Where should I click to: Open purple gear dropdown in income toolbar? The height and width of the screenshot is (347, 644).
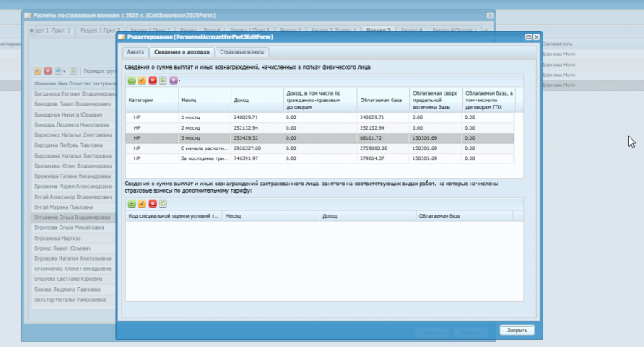click(x=175, y=80)
